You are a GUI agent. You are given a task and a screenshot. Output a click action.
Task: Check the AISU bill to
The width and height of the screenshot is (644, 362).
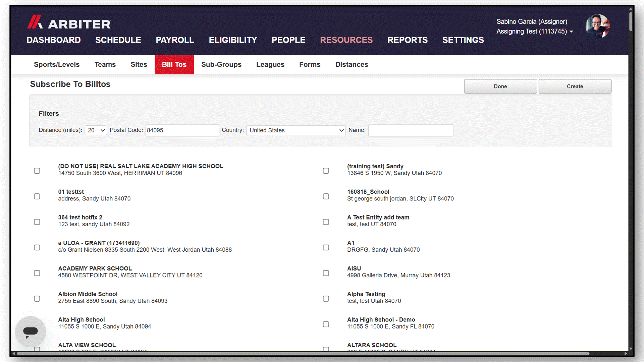coord(326,273)
